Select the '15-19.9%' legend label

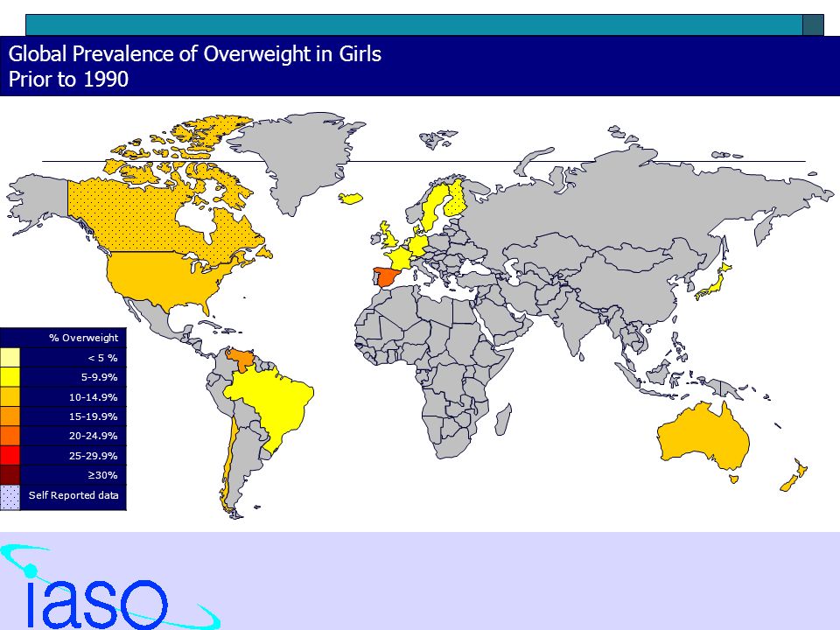[x=94, y=416]
